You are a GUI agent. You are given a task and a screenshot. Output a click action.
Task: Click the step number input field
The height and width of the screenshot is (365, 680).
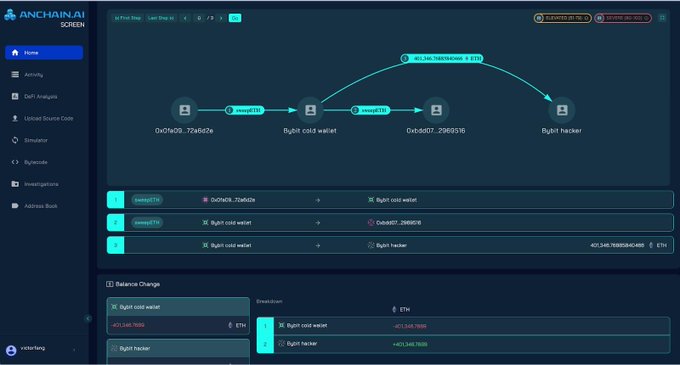199,18
